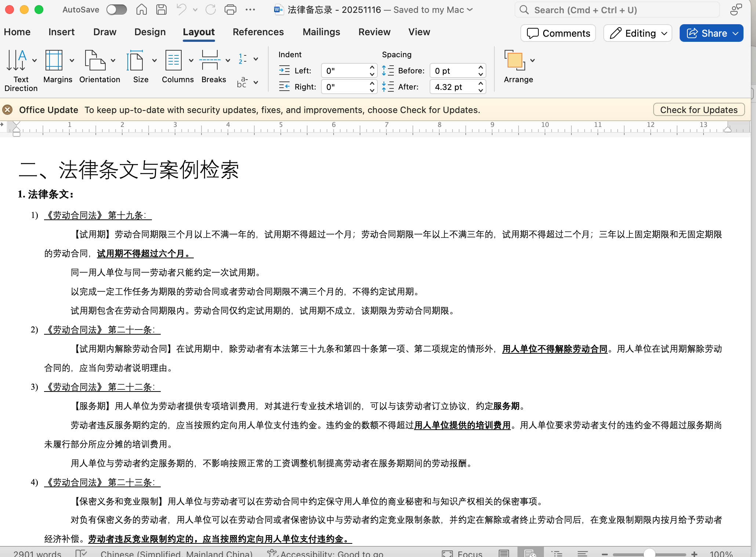The height and width of the screenshot is (557, 756).
Task: Click the Line Numbers icon
Action: [x=243, y=59]
